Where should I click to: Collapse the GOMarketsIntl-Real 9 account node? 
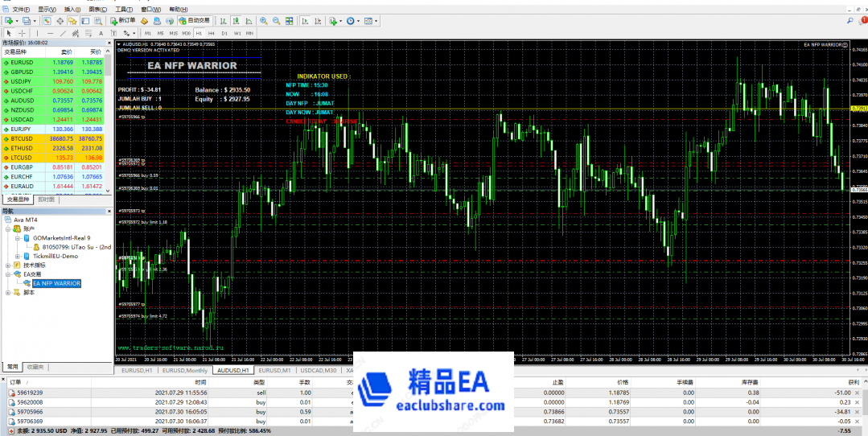tap(17, 238)
